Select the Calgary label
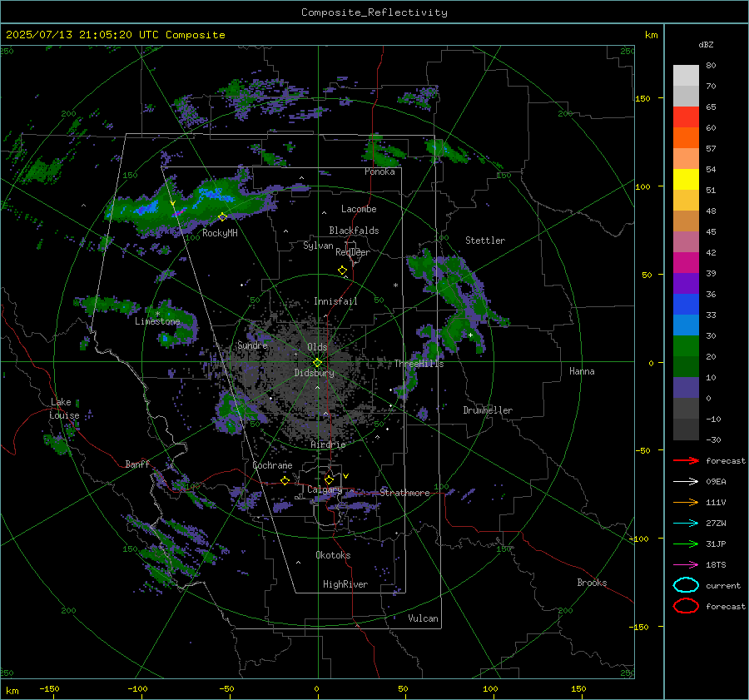The width and height of the screenshot is (749, 700). pos(325,489)
